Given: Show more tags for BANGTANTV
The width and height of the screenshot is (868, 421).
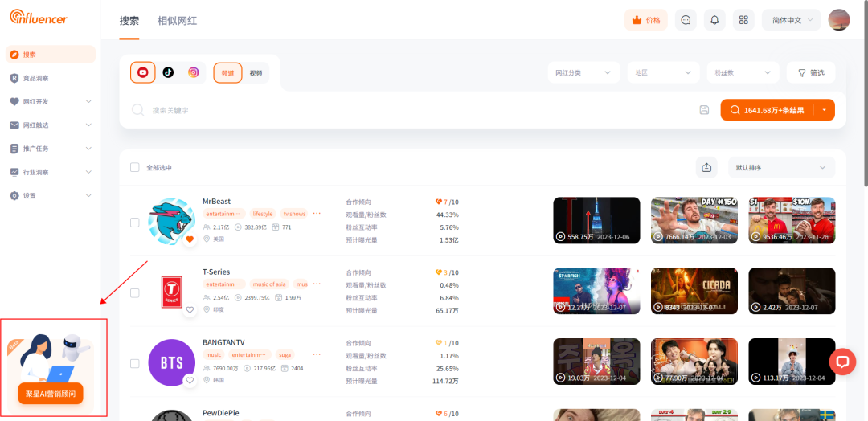Looking at the screenshot, I should tap(317, 354).
